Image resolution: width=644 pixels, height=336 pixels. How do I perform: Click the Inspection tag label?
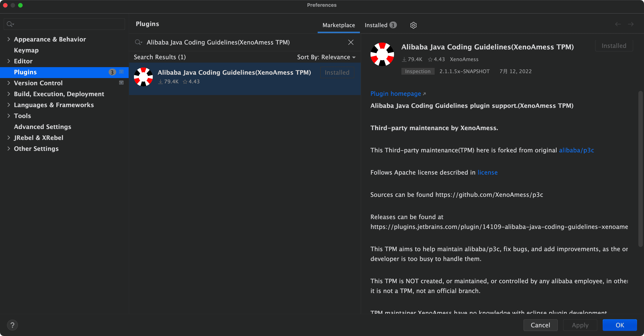click(418, 71)
